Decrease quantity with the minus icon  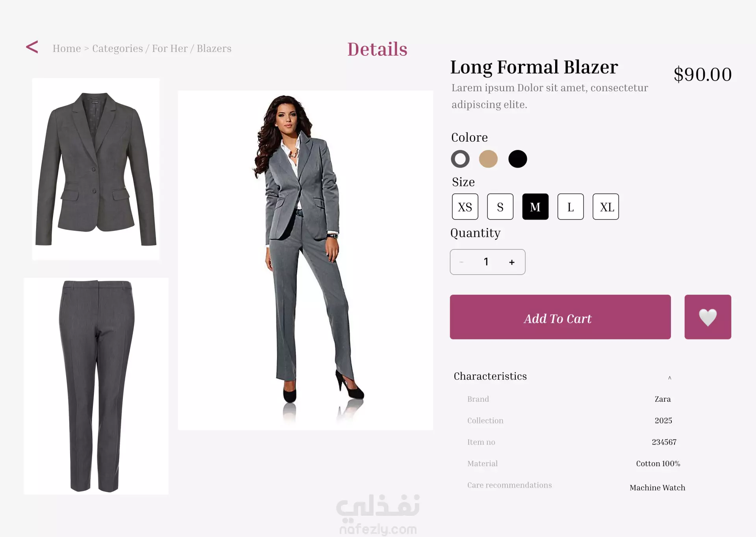[461, 262]
